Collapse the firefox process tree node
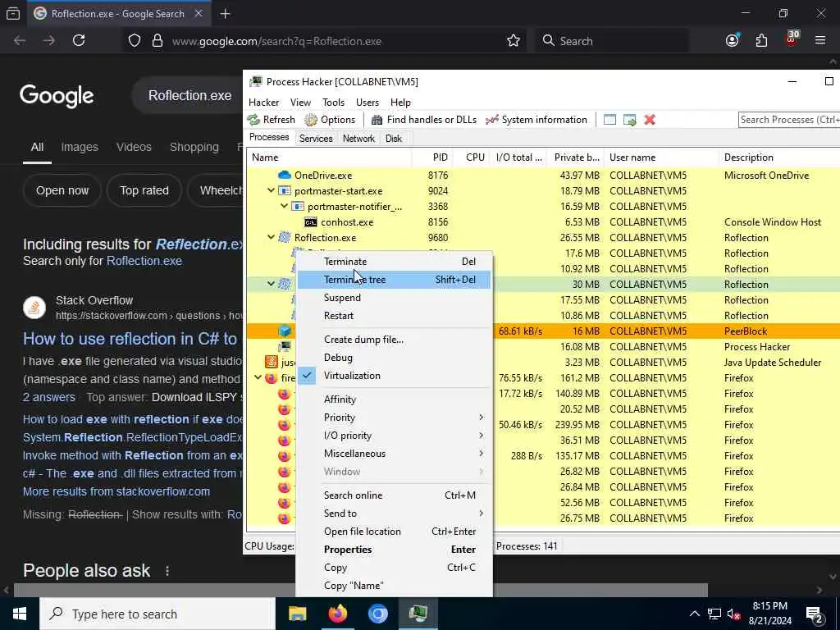840x630 pixels. 258,377
